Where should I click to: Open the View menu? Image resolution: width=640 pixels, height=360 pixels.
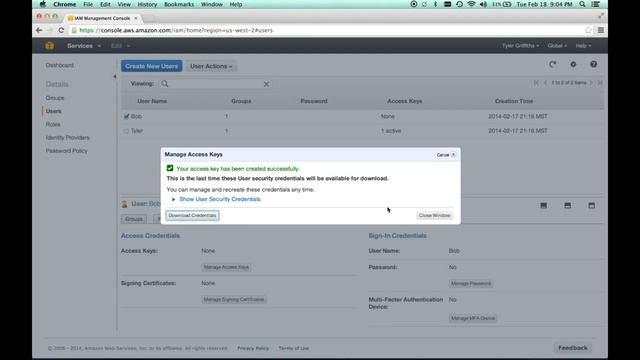124,4
